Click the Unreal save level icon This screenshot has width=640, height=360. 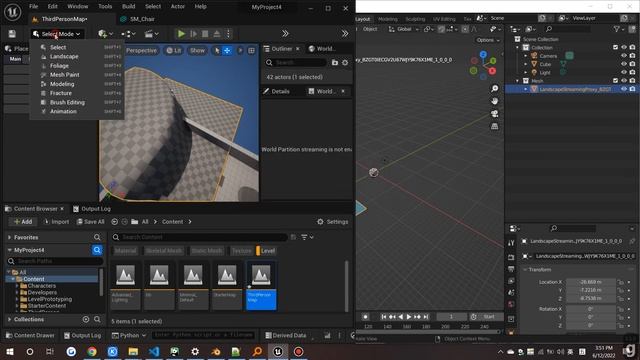[x=12, y=34]
